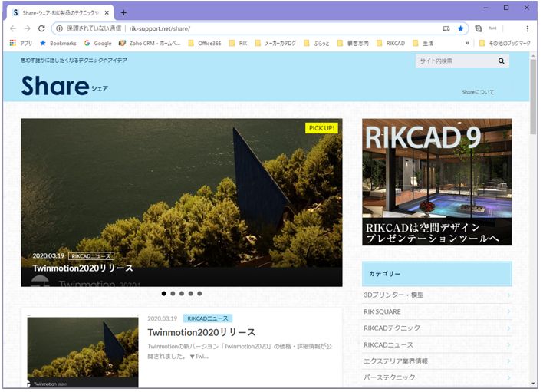Image resolution: width=543 pixels, height=392 pixels.
Task: Click the date 2020.03.19 in the article list
Action: [x=162, y=318]
